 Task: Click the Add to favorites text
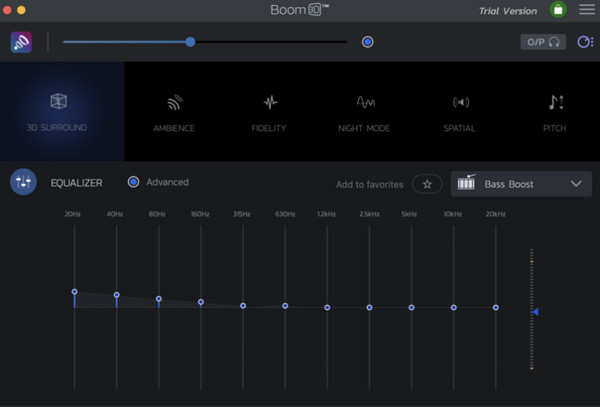point(370,185)
